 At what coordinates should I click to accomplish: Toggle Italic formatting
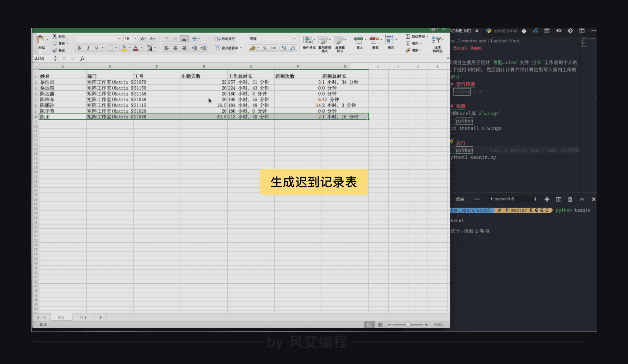tap(88, 48)
